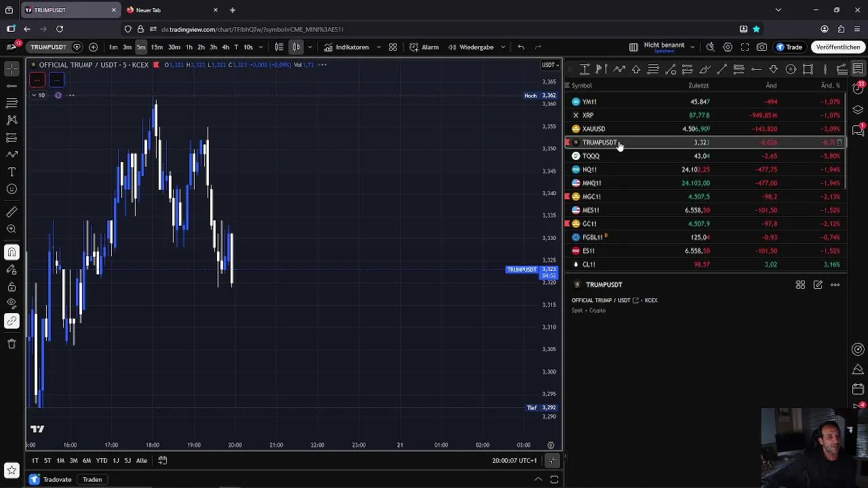Open the Indikatoren dialog
Image resolution: width=868 pixels, height=488 pixels.
pos(347,47)
